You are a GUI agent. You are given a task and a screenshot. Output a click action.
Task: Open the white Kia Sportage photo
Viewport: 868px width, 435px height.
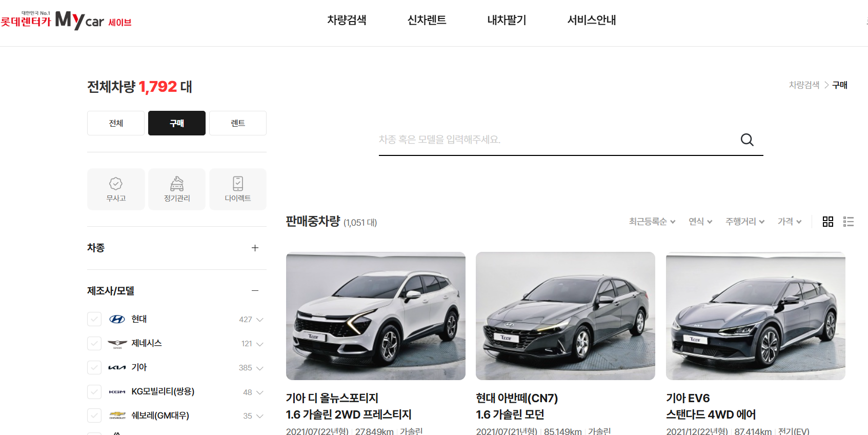pyautogui.click(x=376, y=316)
